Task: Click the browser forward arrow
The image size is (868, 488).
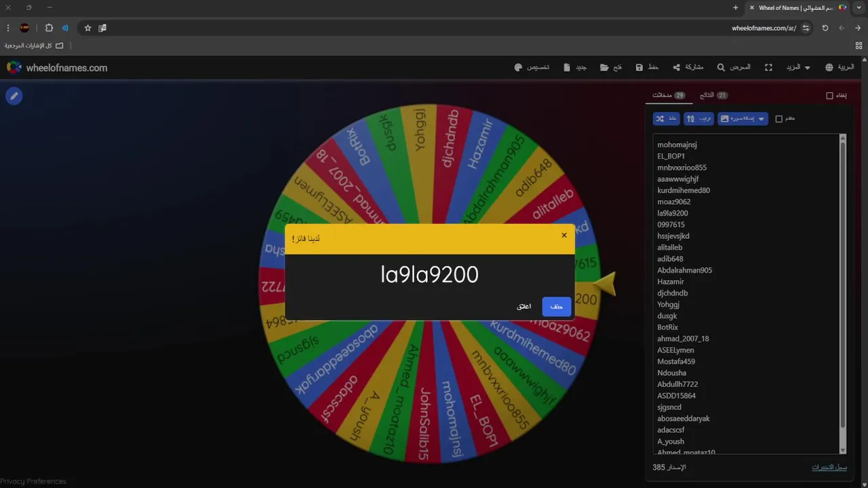Action: [x=842, y=28]
